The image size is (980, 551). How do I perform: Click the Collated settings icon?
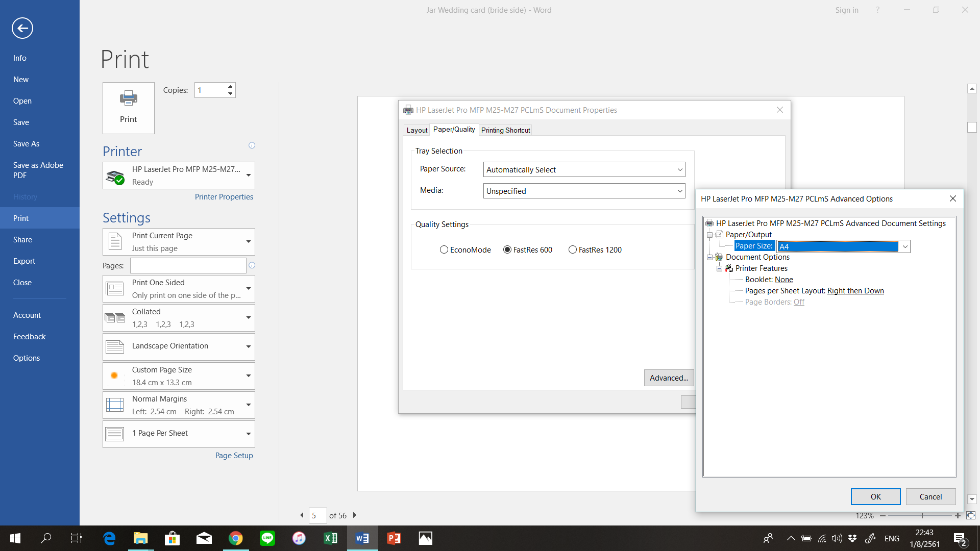coord(115,317)
